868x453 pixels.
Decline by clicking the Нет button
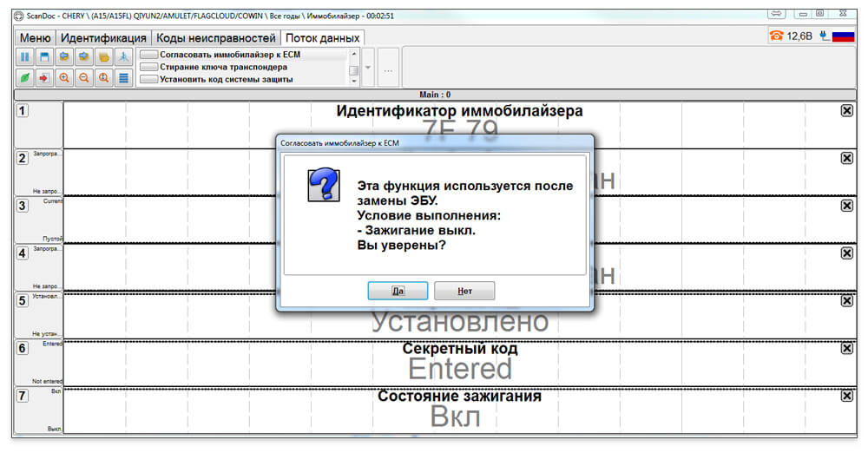[x=464, y=291]
